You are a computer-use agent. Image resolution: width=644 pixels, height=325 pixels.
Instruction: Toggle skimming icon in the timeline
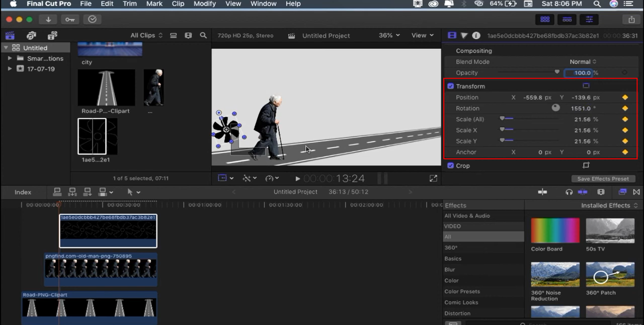[542, 192]
